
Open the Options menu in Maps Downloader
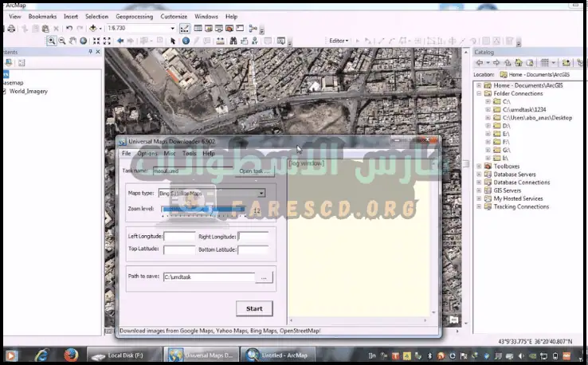click(147, 153)
